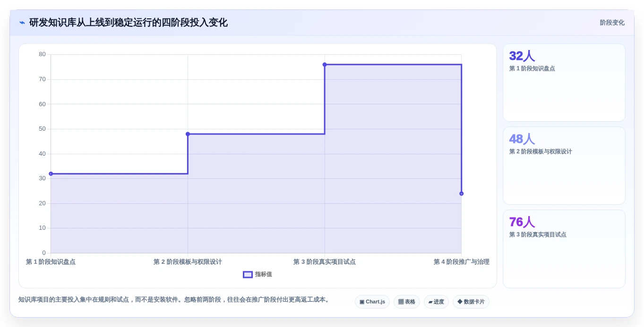
Task: Click the 进度 tag chip
Action: coord(436,302)
